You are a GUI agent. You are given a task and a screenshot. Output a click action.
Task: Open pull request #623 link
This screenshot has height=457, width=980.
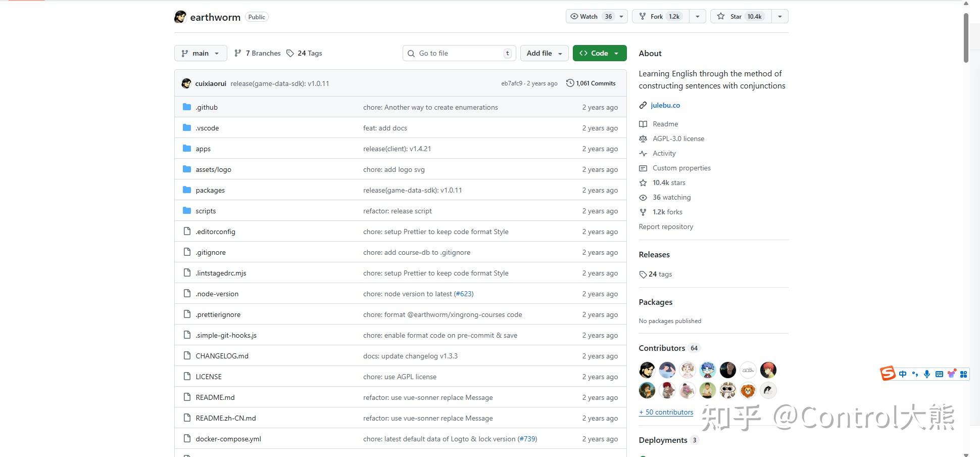464,294
